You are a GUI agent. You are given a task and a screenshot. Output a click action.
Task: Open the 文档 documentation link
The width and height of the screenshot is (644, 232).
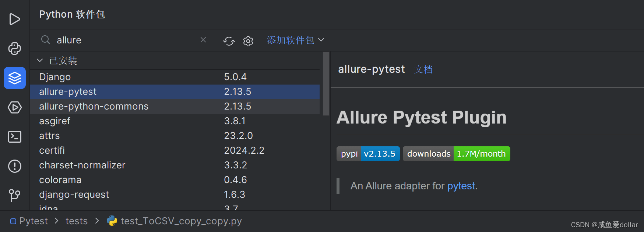coord(423,69)
